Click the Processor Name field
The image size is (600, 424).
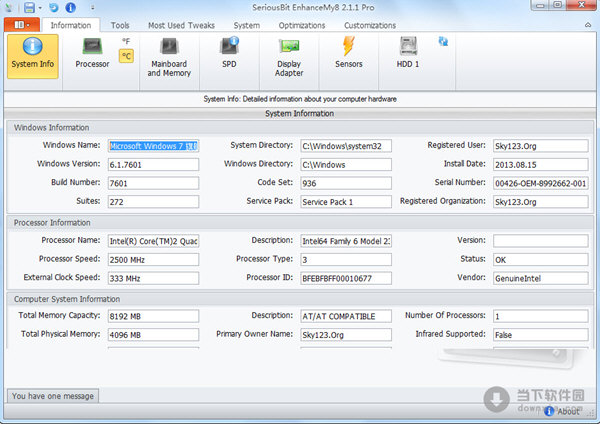tap(153, 241)
